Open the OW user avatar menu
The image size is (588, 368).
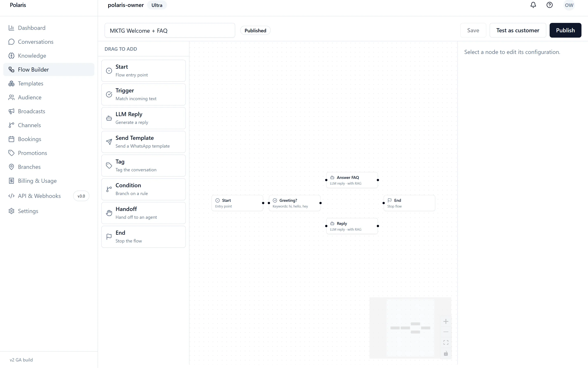pos(569,5)
